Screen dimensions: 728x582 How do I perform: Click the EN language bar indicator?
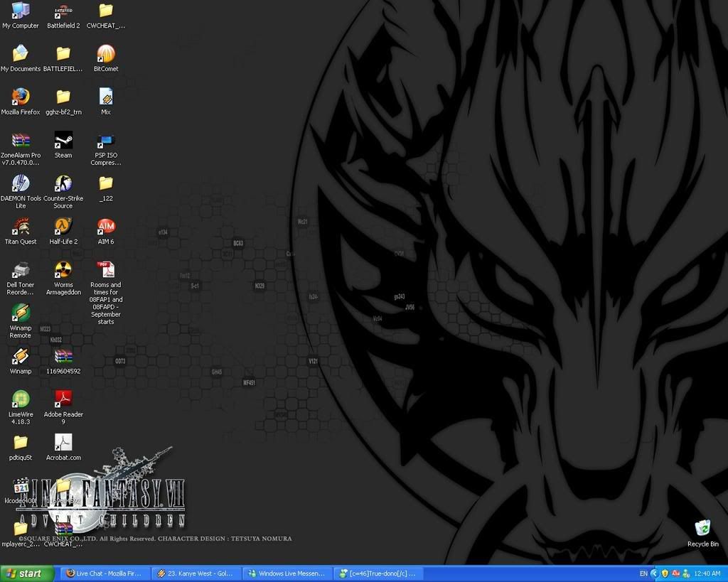coord(643,573)
